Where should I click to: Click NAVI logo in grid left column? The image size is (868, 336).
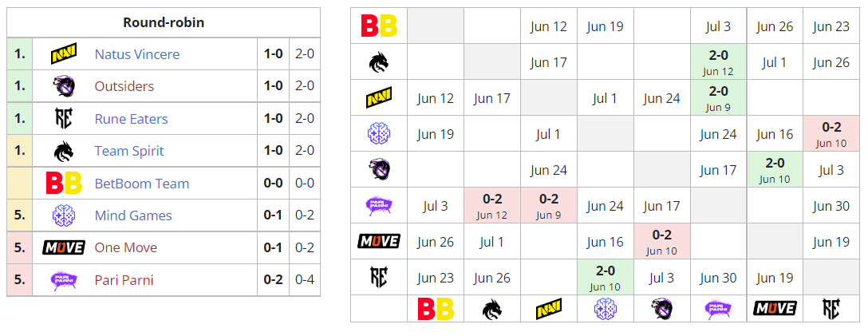pyautogui.click(x=378, y=99)
